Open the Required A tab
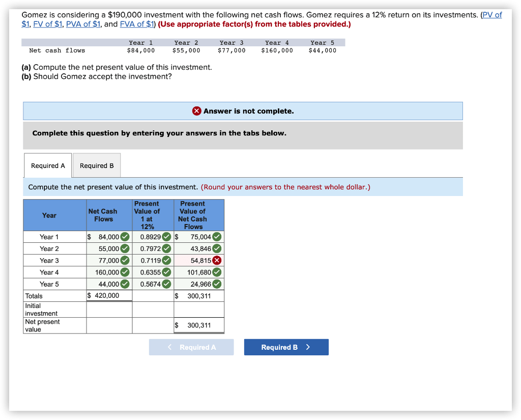The height and width of the screenshot is (420, 521). pyautogui.click(x=48, y=165)
